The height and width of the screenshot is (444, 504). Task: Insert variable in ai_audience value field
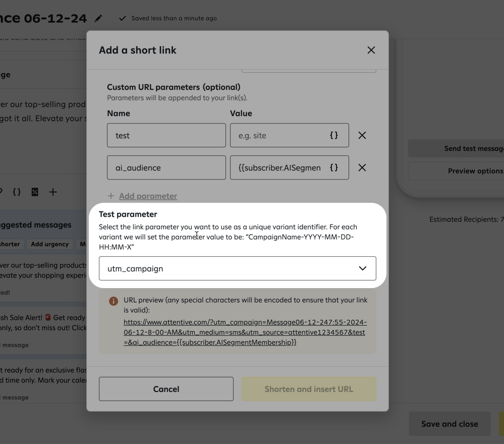click(334, 168)
